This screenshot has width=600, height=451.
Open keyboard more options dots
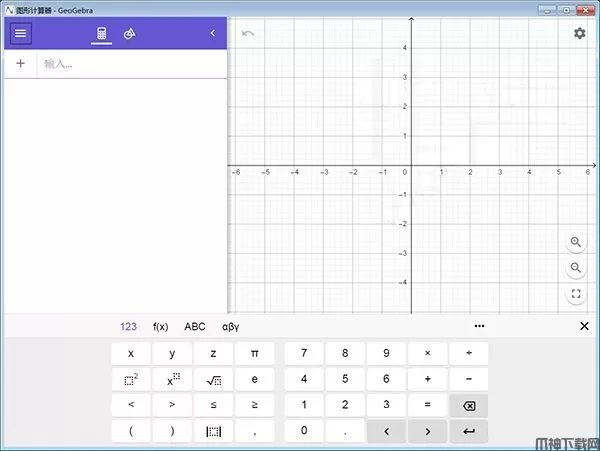(479, 326)
